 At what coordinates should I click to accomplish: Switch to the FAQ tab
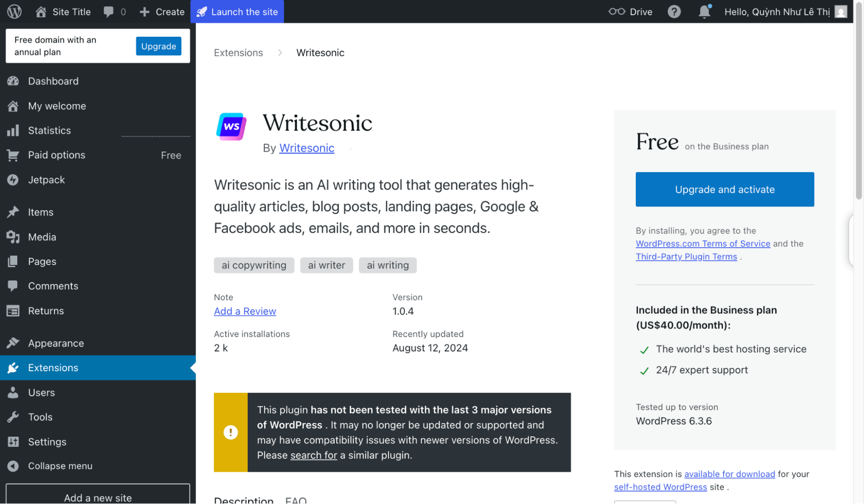tap(296, 500)
